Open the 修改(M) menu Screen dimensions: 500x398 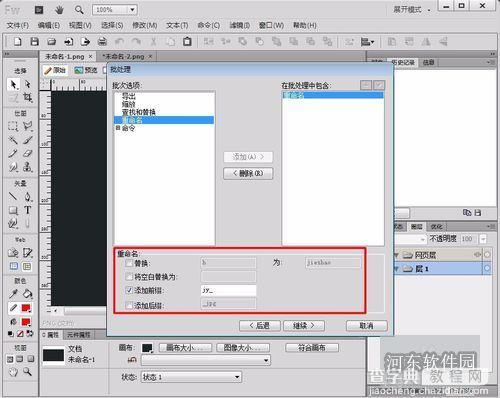[145, 25]
